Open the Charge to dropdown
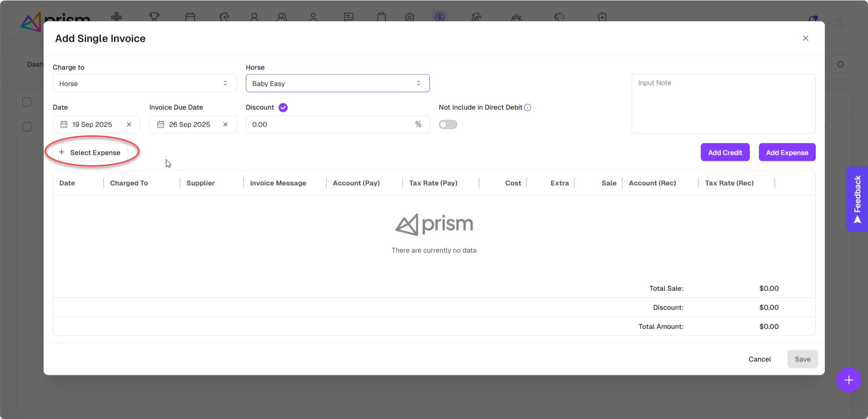 point(145,84)
